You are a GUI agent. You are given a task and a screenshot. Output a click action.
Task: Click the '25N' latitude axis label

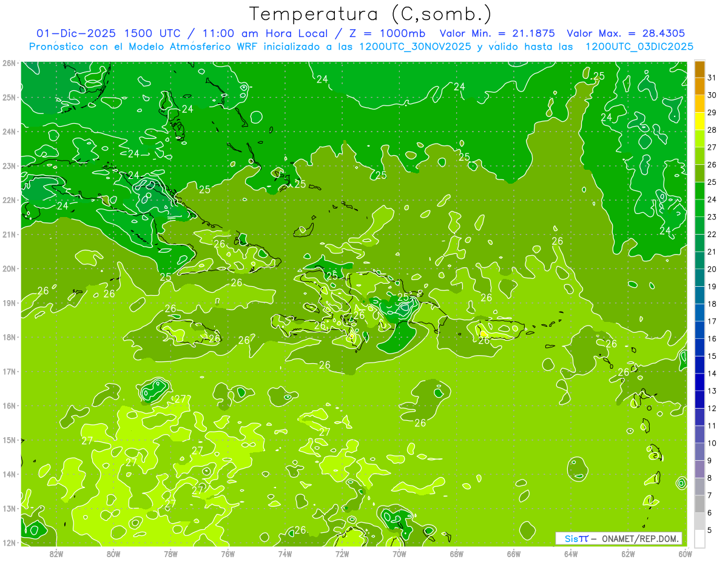pyautogui.click(x=9, y=97)
